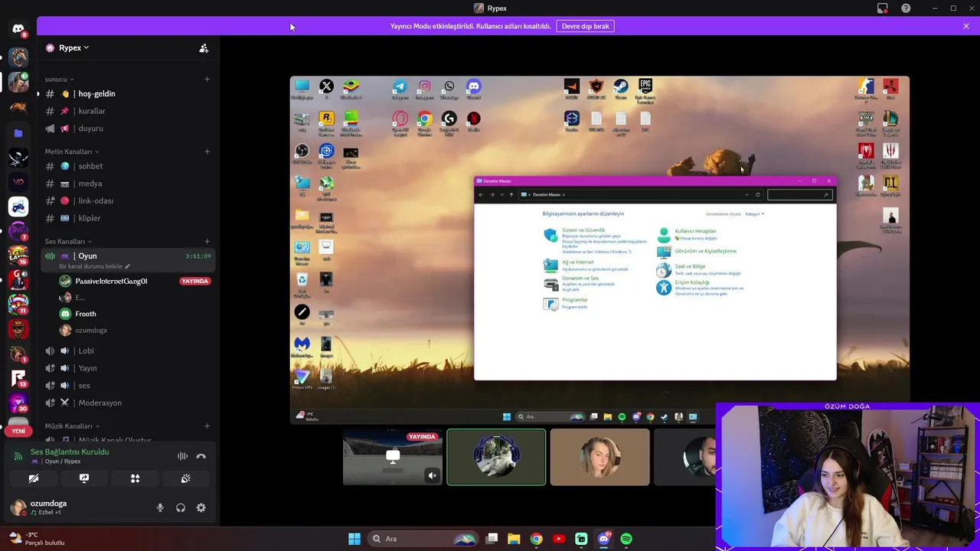Collapse the sunucu category
Viewport: 980px width, 551px height.
tap(59, 79)
